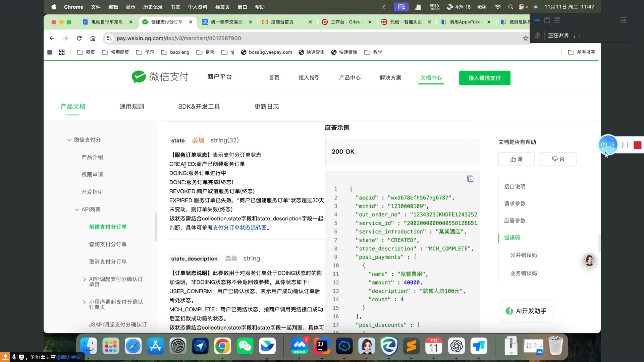
Task: Open WeChat from the dock
Action: pos(245,346)
